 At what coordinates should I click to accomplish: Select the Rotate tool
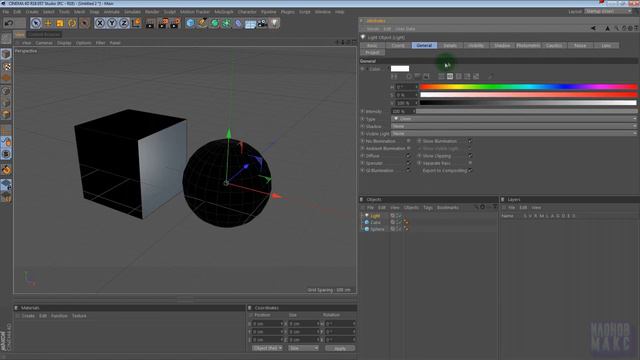coord(72,23)
